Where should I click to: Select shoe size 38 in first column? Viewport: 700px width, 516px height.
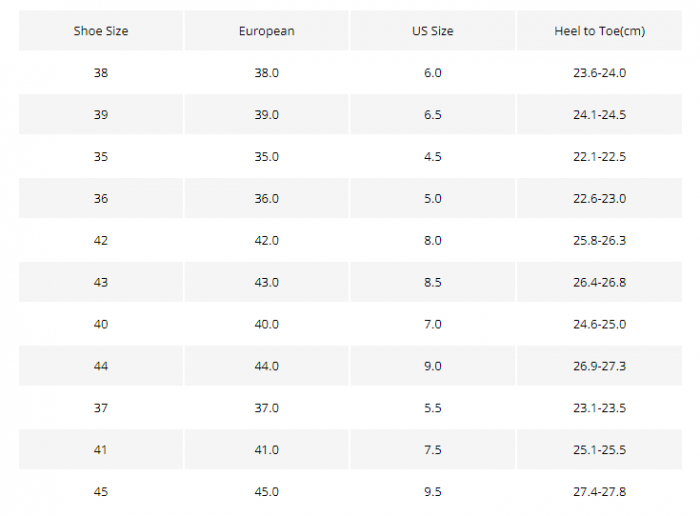(x=101, y=73)
